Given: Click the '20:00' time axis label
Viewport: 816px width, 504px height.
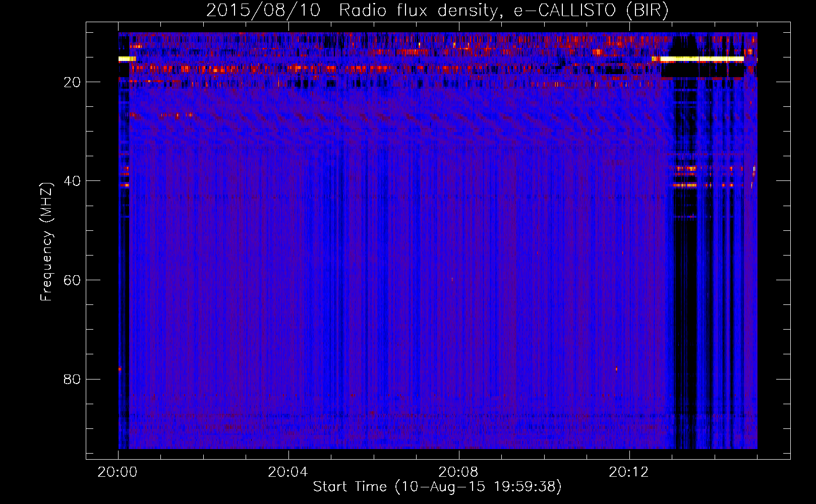Looking at the screenshot, I should (118, 472).
